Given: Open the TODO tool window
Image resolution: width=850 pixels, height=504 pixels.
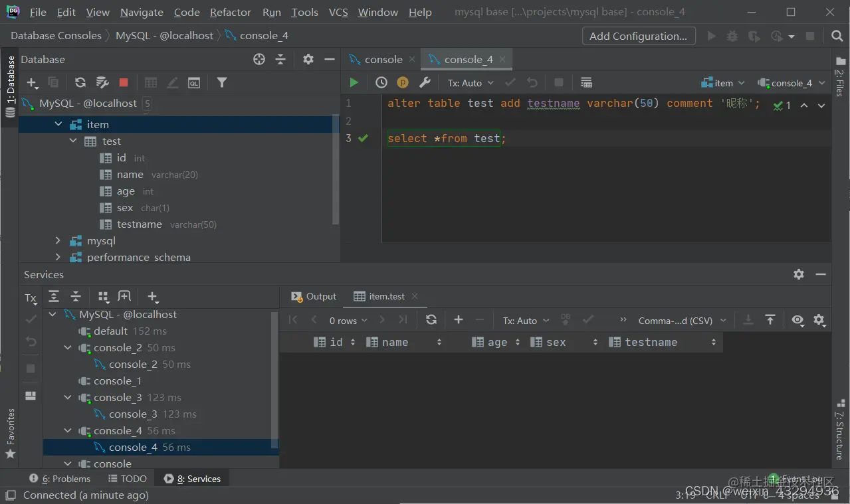Looking at the screenshot, I should click(127, 479).
